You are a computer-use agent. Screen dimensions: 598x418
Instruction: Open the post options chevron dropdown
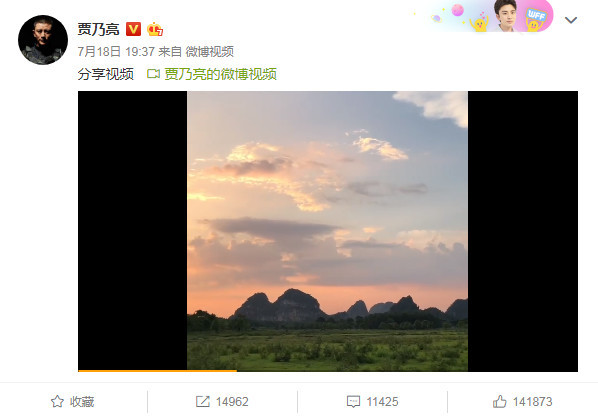pos(571,20)
